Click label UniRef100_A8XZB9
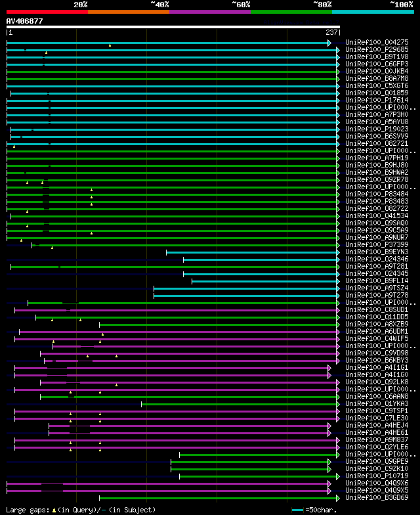Viewport: 420px width, 515px height. 377,325
